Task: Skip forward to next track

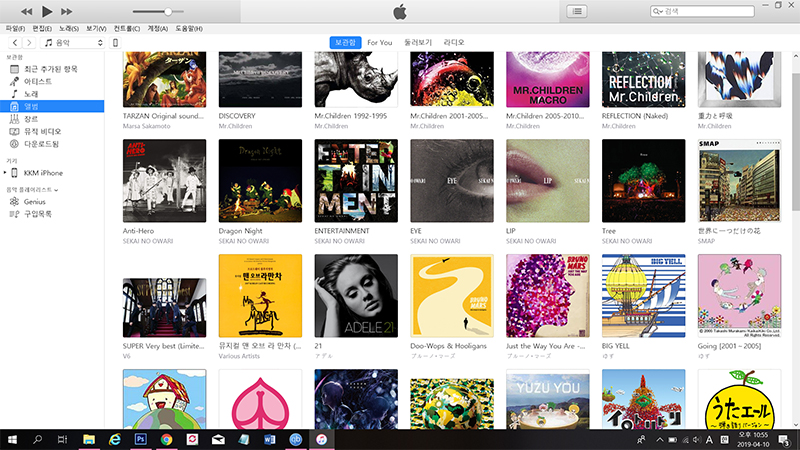Action: click(x=67, y=11)
